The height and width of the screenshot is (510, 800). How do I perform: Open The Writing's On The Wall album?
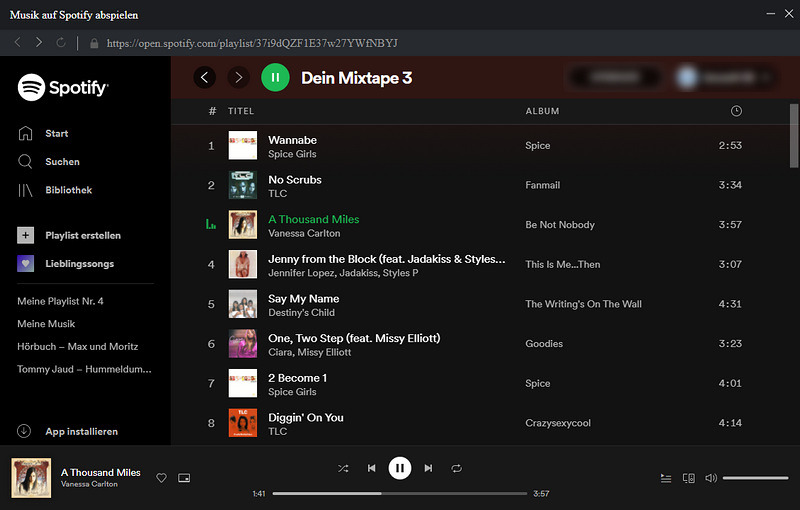click(584, 304)
